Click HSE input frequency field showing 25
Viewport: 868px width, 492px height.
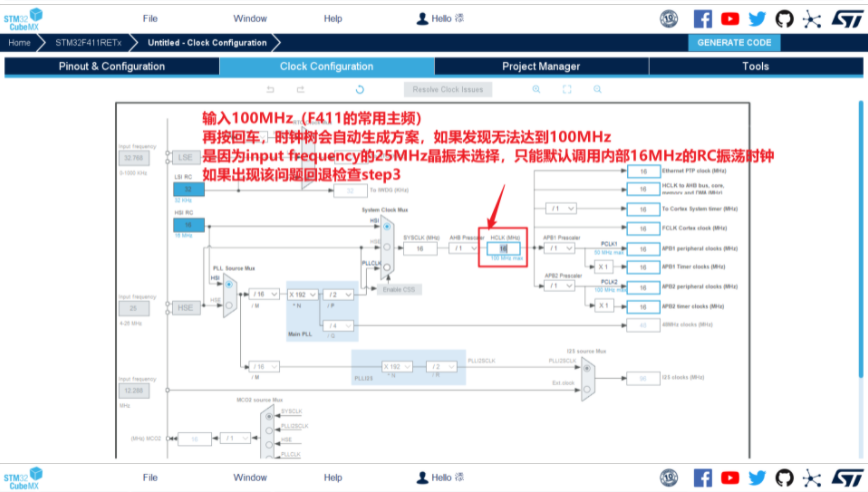pos(133,308)
